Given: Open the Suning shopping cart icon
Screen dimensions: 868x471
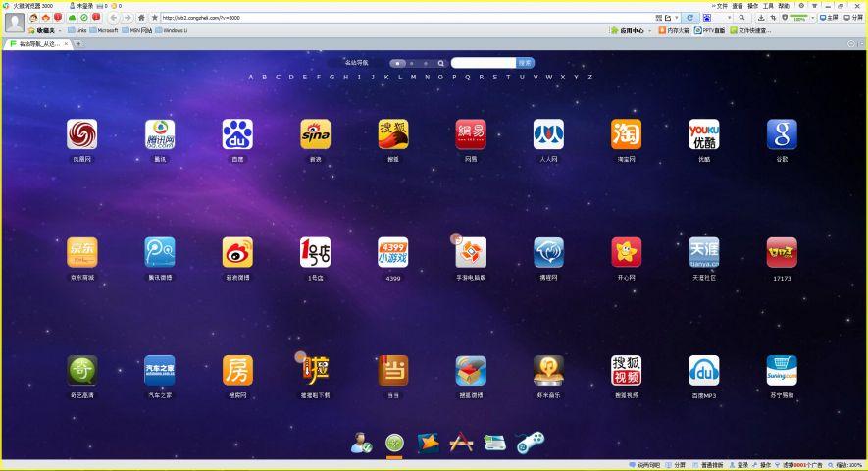Looking at the screenshot, I should (x=782, y=371).
